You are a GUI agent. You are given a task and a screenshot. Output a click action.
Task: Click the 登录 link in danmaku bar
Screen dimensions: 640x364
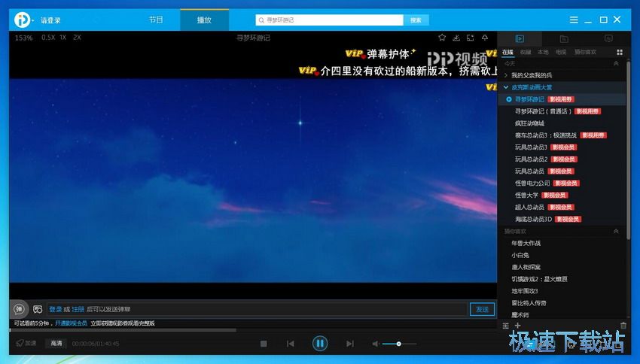click(56, 309)
